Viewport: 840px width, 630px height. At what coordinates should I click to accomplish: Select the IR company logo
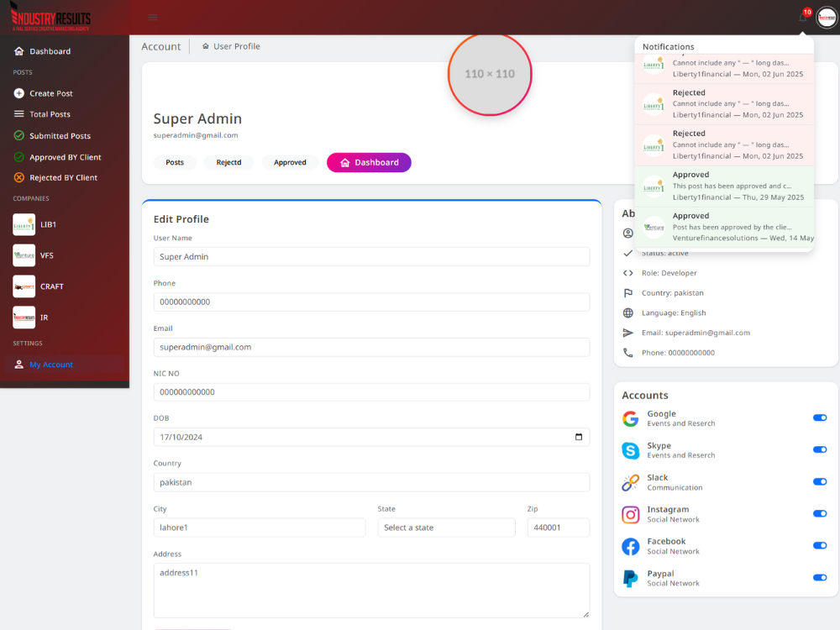(x=24, y=318)
